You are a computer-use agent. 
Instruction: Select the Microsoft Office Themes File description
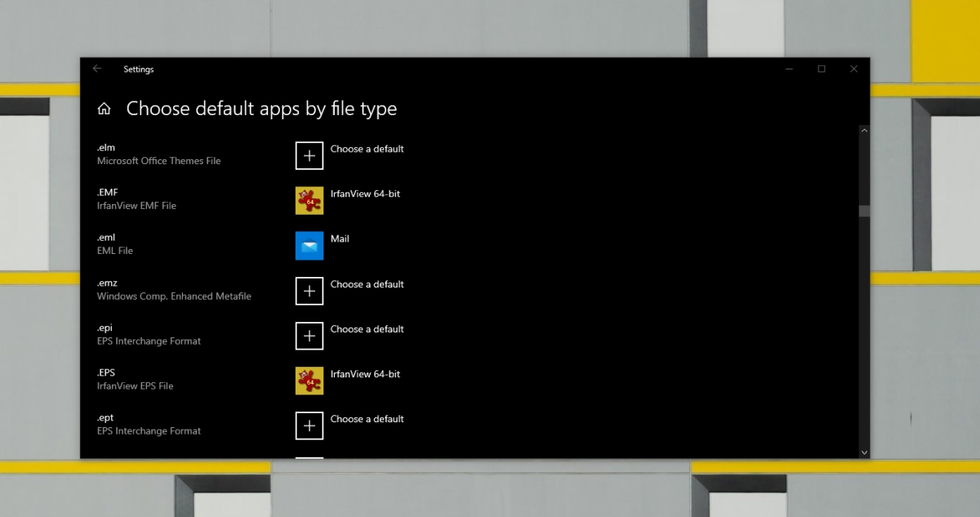(x=158, y=161)
